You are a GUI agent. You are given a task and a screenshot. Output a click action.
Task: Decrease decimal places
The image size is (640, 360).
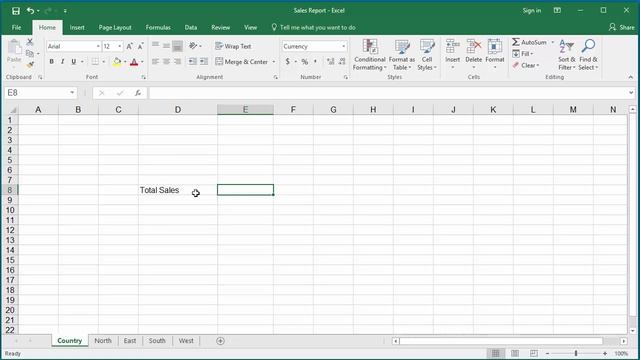tap(342, 62)
